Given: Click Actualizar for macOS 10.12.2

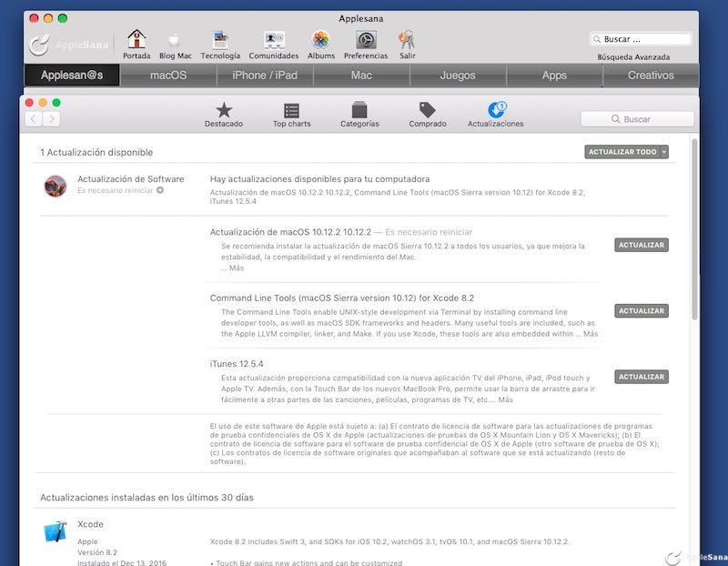Looking at the screenshot, I should pos(642,245).
